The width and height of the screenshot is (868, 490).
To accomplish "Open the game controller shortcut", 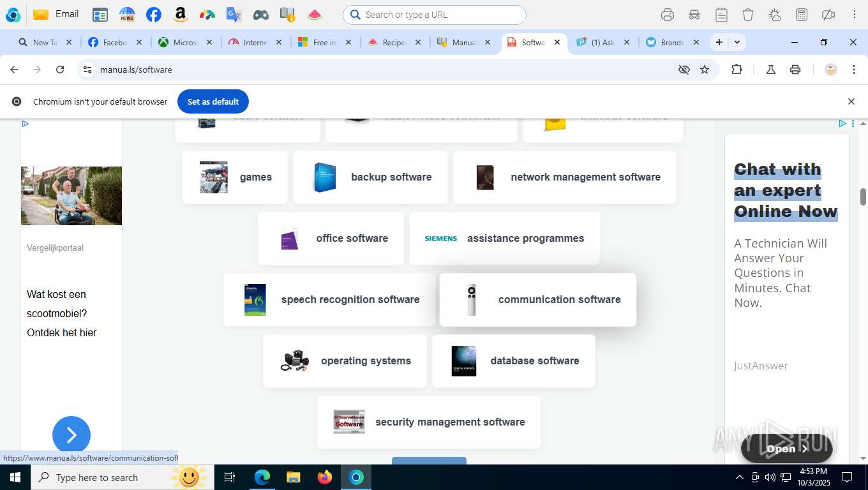I will tap(261, 15).
